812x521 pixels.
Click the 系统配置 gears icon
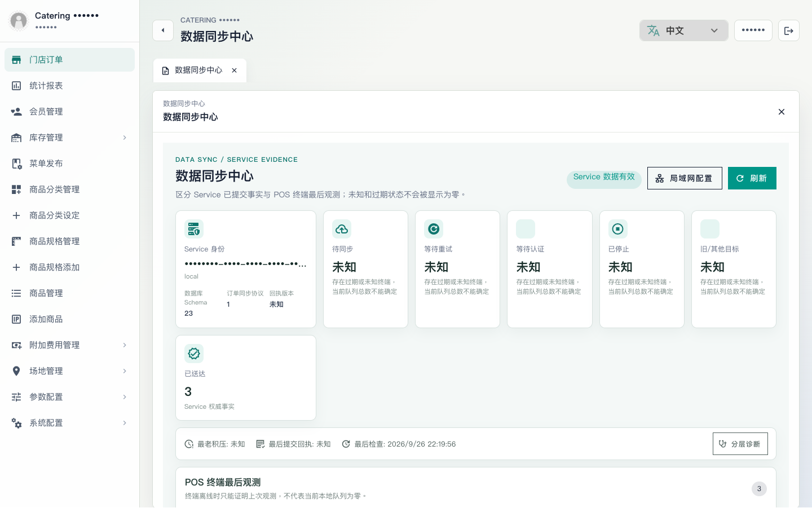click(16, 423)
